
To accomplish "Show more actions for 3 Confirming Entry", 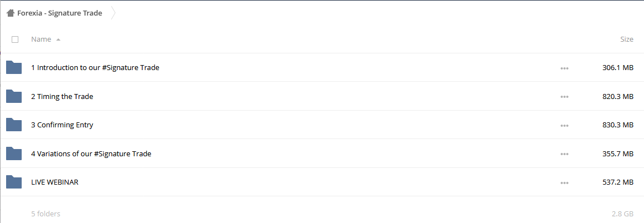I will [565, 126].
